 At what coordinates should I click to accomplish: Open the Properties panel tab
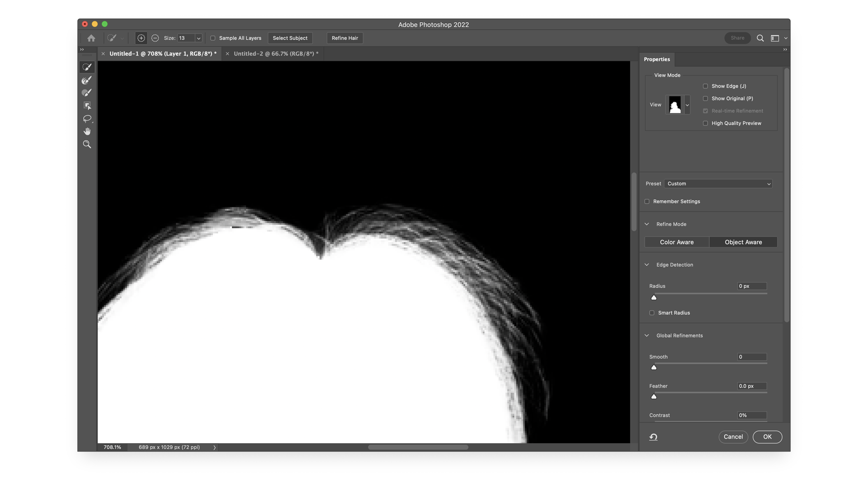point(656,59)
